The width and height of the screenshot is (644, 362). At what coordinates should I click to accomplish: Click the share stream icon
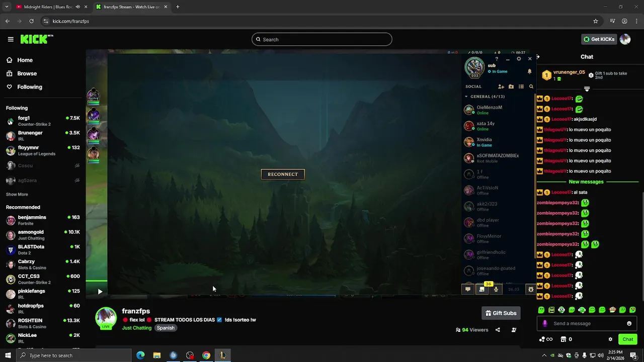[498, 330]
